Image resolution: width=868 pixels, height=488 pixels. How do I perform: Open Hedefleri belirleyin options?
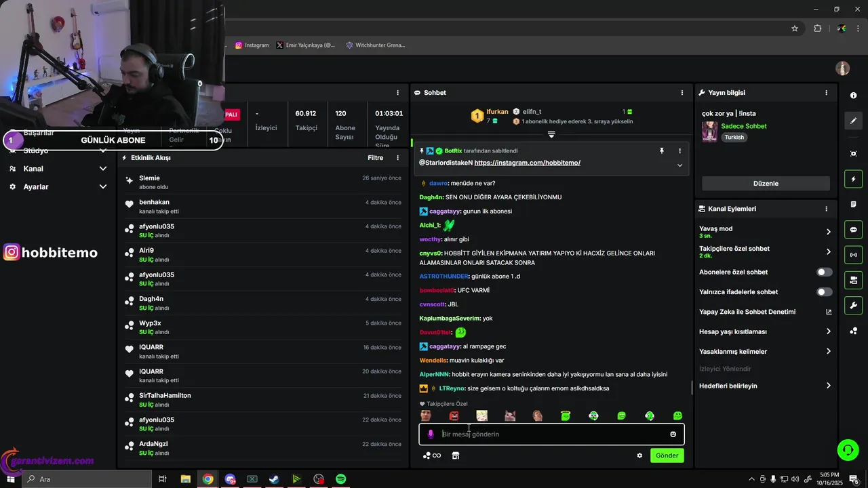[x=766, y=386]
